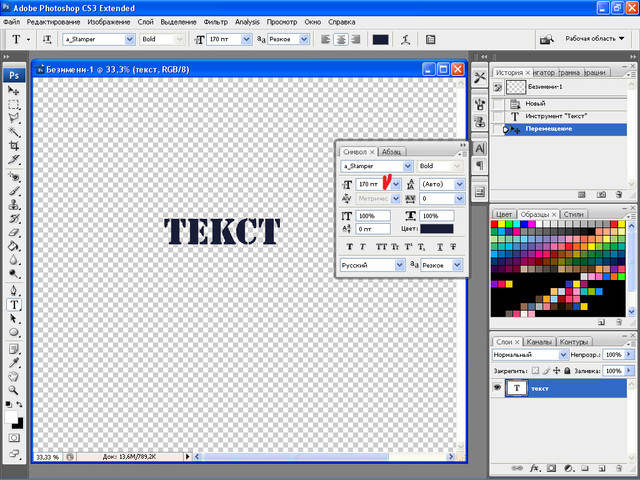
Task: Open the Фильтр menu
Action: pyautogui.click(x=215, y=22)
